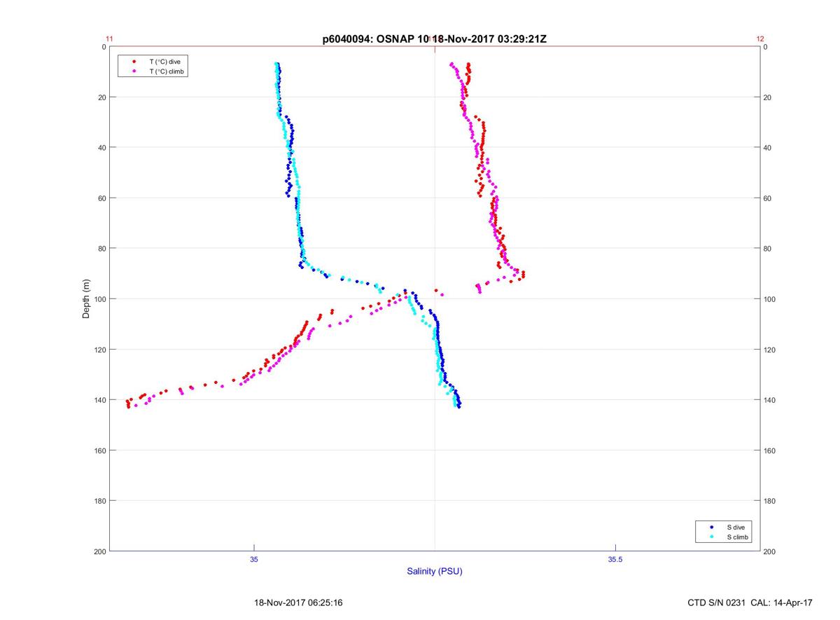Click the 60 tick on right depth axis
The height and width of the screenshot is (620, 840).
[x=768, y=198]
